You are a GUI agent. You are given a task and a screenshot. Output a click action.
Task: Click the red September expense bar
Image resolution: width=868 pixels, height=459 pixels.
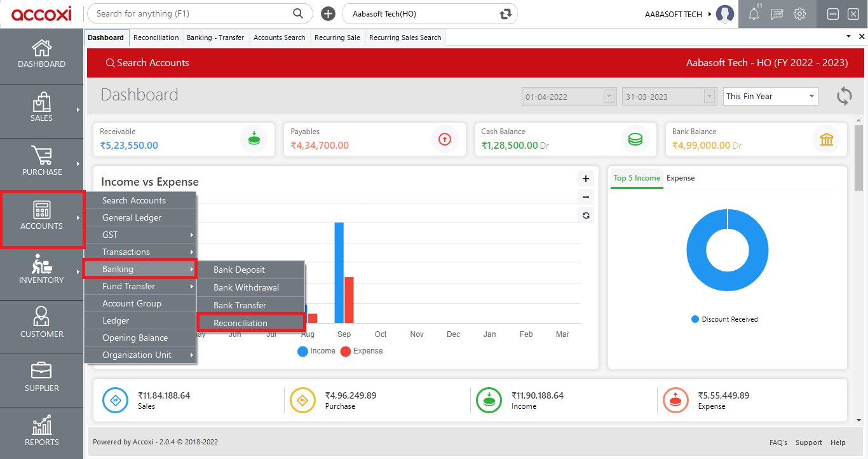(349, 300)
